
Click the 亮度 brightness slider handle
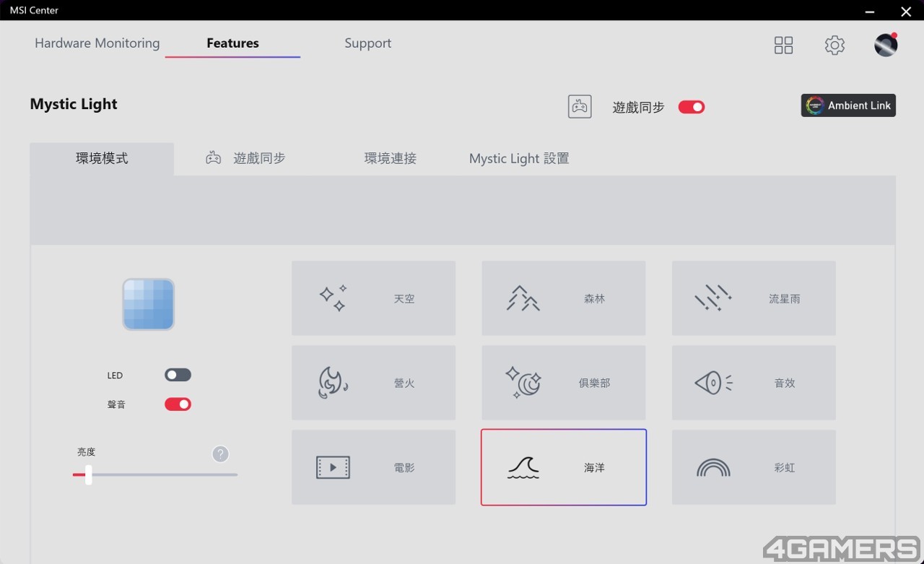click(88, 474)
